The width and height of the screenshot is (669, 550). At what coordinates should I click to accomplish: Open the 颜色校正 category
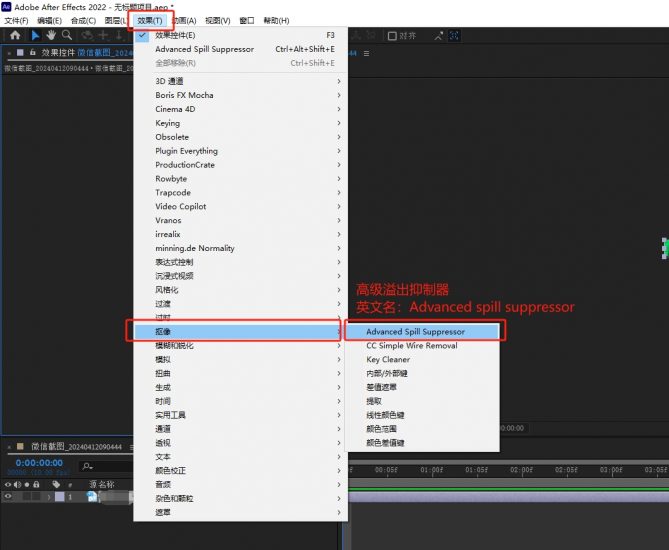[x=241, y=471]
